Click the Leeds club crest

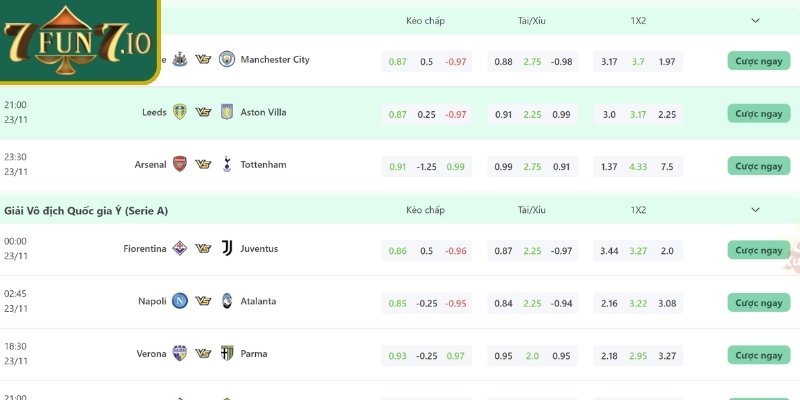(180, 113)
